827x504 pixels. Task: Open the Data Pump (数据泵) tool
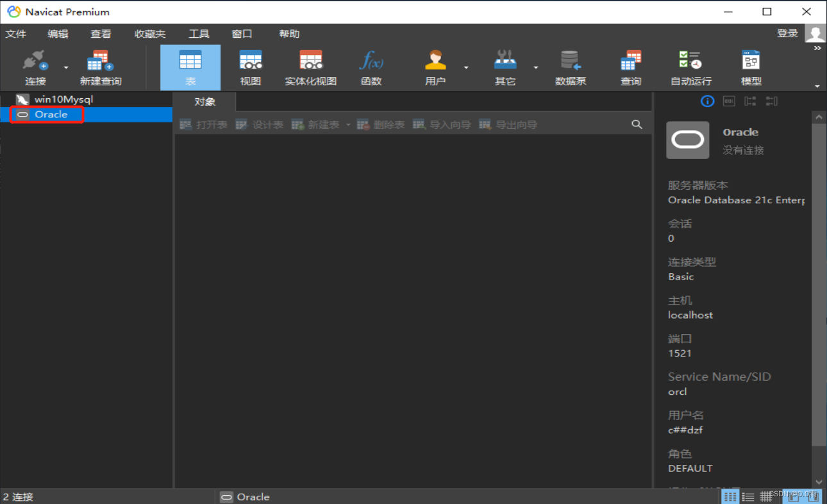[x=571, y=67]
